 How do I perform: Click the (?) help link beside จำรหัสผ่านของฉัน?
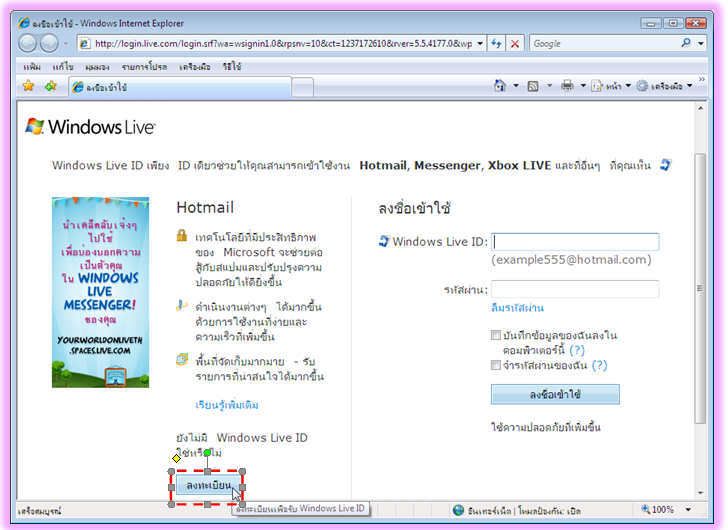pyautogui.click(x=599, y=365)
